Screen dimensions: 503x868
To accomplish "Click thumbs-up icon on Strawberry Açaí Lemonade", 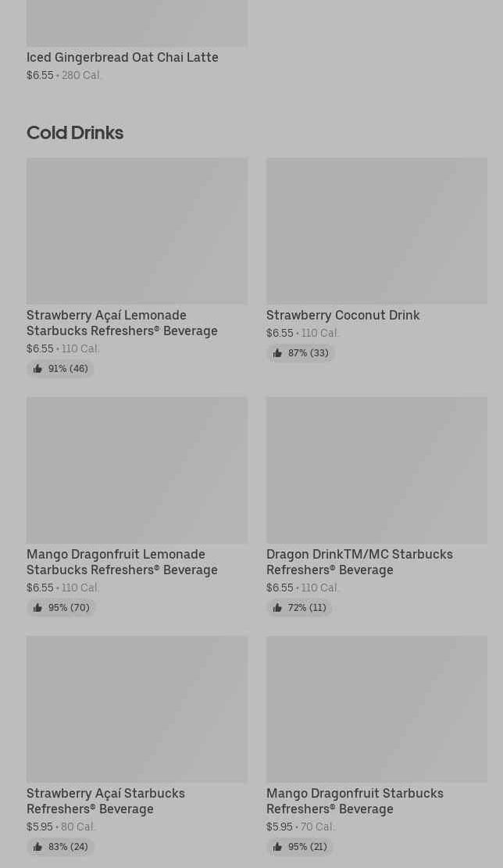I will (37, 369).
